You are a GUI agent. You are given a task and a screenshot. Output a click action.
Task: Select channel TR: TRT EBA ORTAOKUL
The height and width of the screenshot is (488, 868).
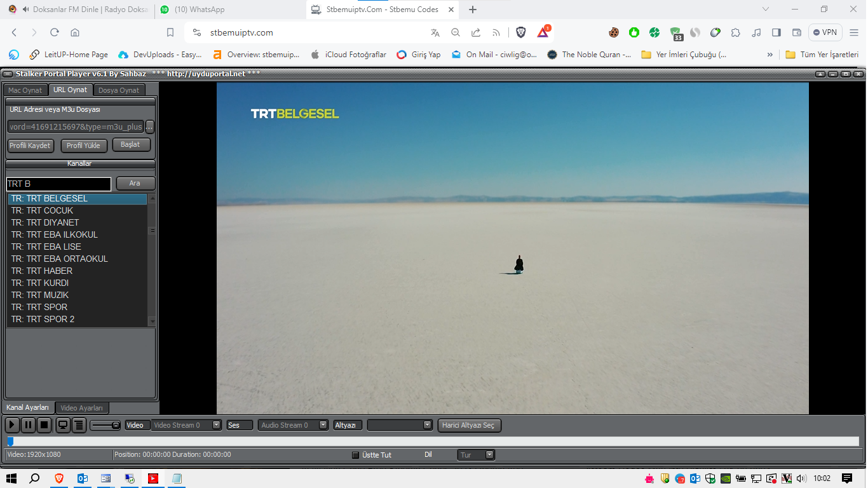pyautogui.click(x=78, y=259)
